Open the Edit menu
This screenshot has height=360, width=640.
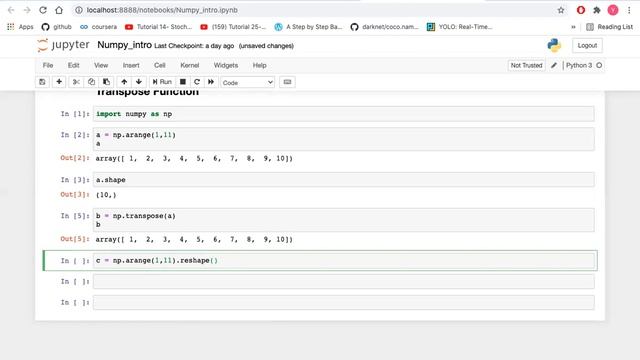(73, 65)
